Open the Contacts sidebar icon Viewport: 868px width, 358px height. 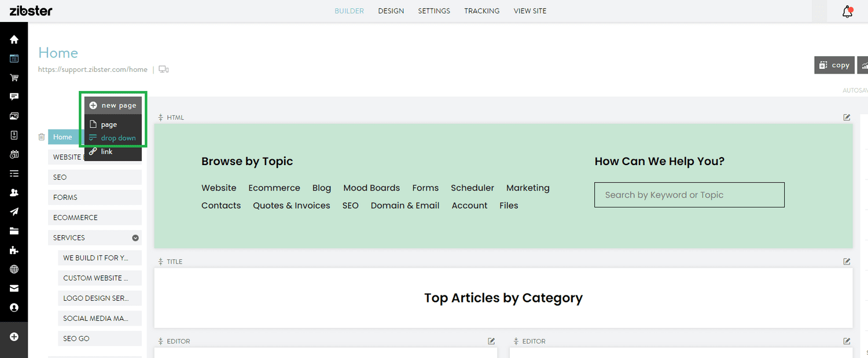click(x=13, y=192)
